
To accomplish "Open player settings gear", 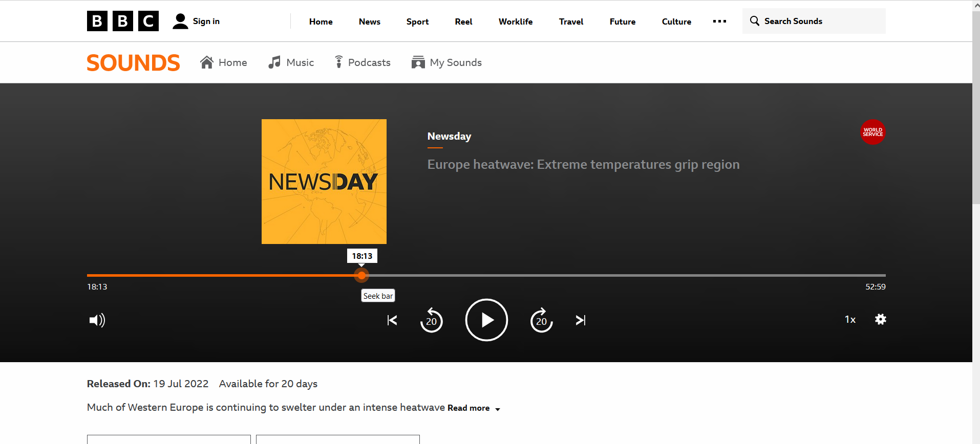I will (x=881, y=319).
